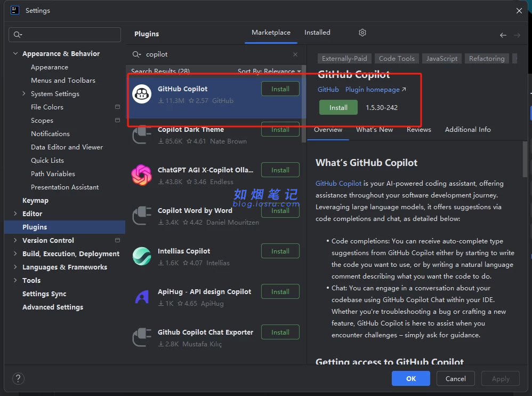The image size is (532, 396).
Task: Click the ApiHug plugin logo
Action: click(x=141, y=297)
